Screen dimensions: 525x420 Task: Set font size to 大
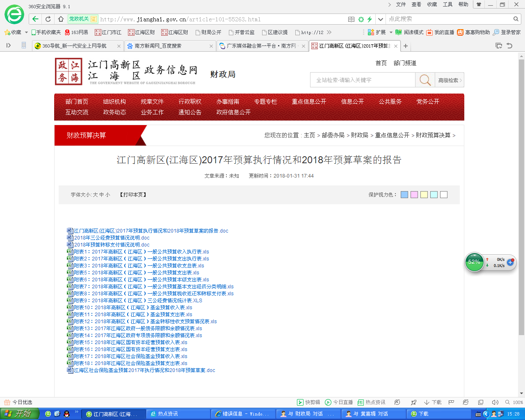pyautogui.click(x=95, y=195)
